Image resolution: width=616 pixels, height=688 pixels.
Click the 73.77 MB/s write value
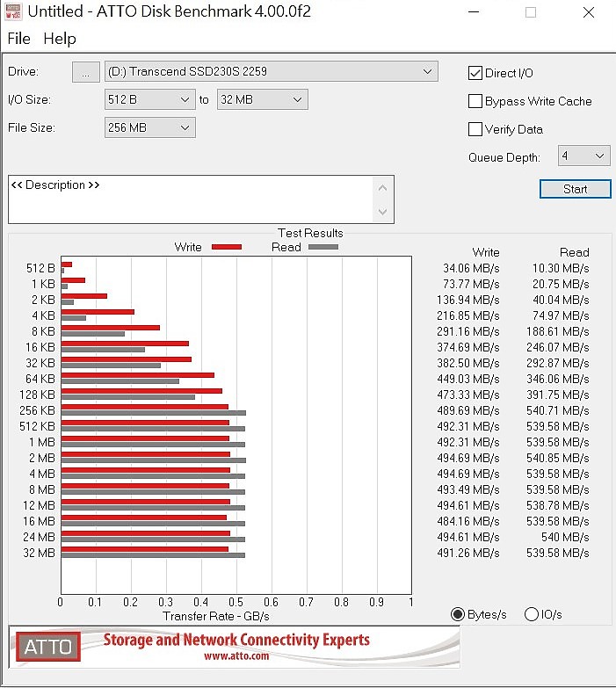tap(471, 284)
